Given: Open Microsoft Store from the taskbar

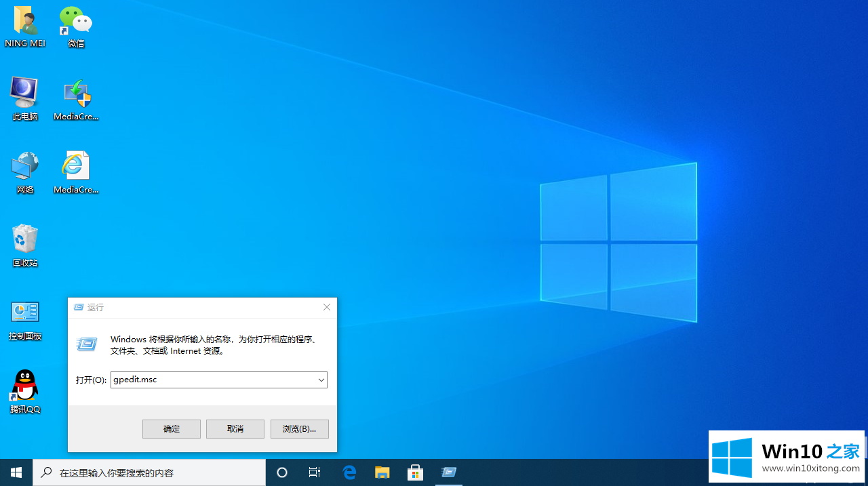Looking at the screenshot, I should pyautogui.click(x=415, y=472).
